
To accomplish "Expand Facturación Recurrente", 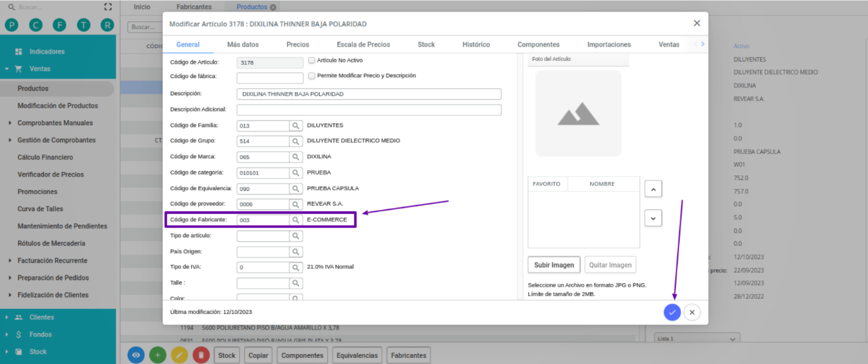I will tap(10, 261).
